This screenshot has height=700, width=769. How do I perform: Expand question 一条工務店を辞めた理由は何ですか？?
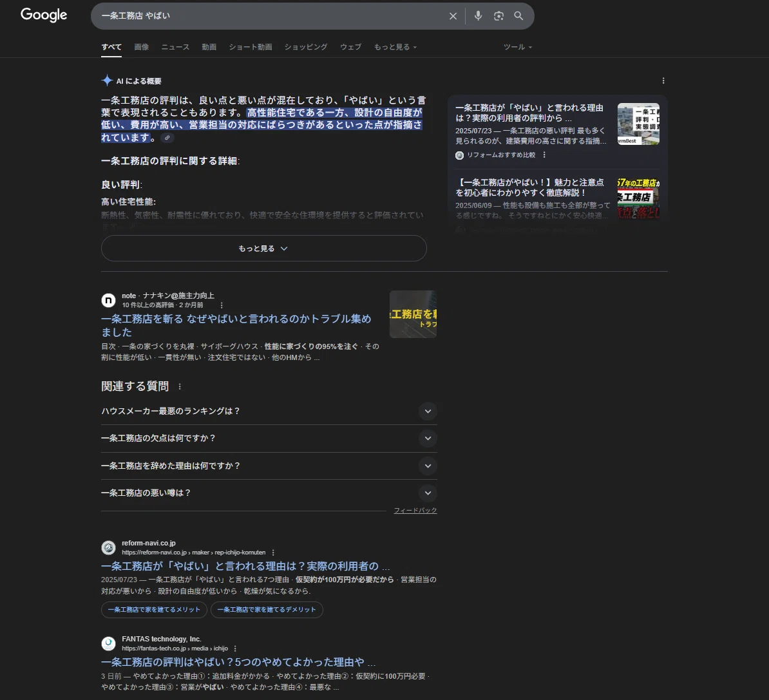click(269, 466)
